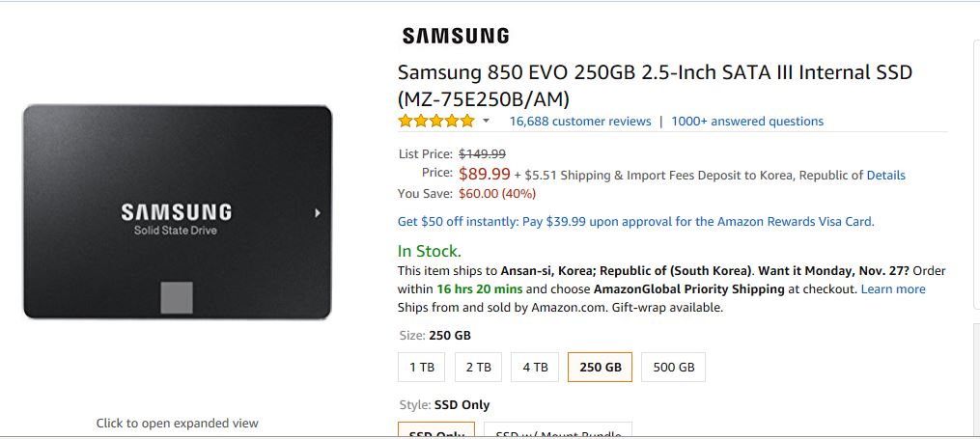Click the Details link for shipping fees
Screen dimensions: 980x439
click(x=885, y=176)
